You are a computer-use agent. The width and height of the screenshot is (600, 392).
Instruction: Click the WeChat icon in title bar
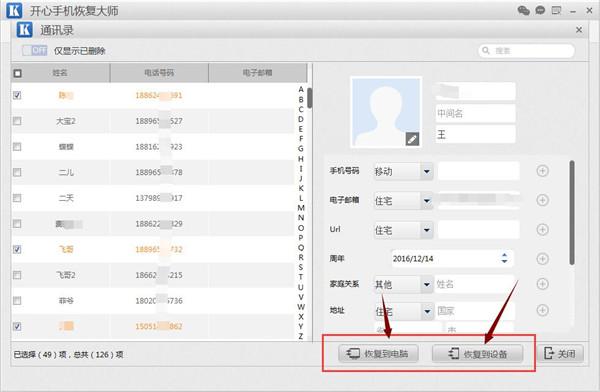[523, 10]
